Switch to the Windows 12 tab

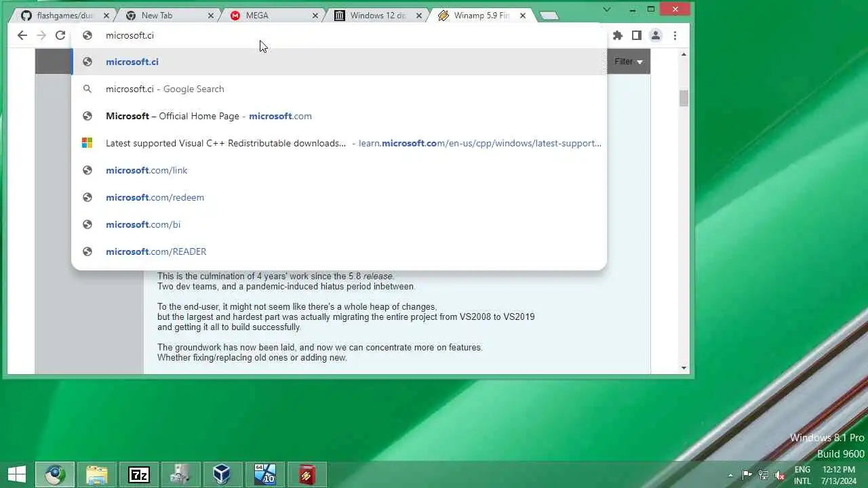pos(377,15)
